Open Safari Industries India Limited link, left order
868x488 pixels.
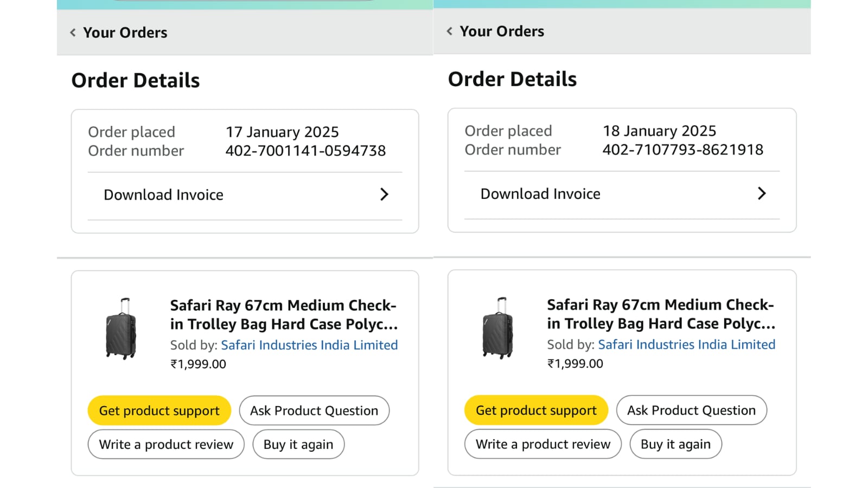309,345
